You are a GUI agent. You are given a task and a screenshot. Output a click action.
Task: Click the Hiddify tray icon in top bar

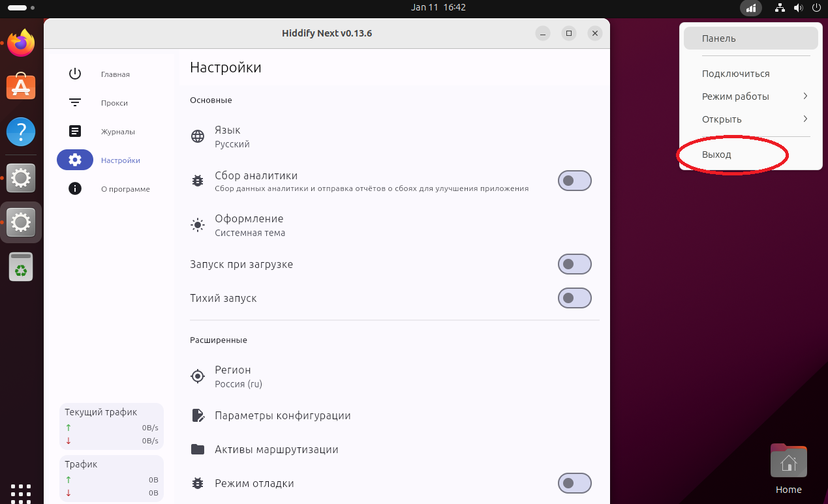point(752,8)
